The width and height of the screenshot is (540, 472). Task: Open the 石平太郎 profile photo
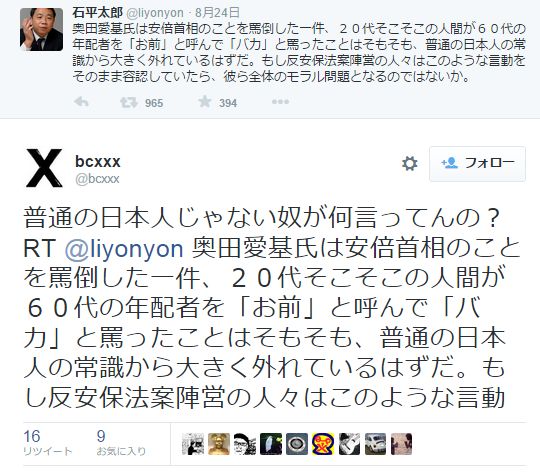click(x=41, y=29)
